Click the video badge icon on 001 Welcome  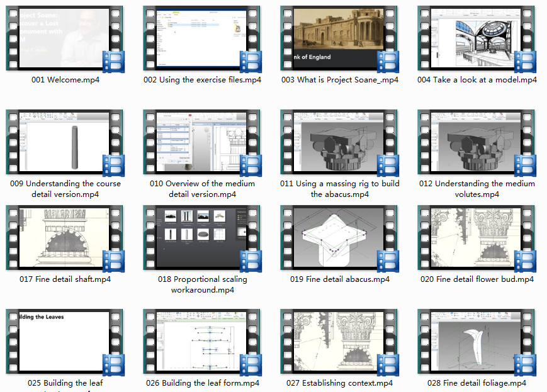coord(114,62)
